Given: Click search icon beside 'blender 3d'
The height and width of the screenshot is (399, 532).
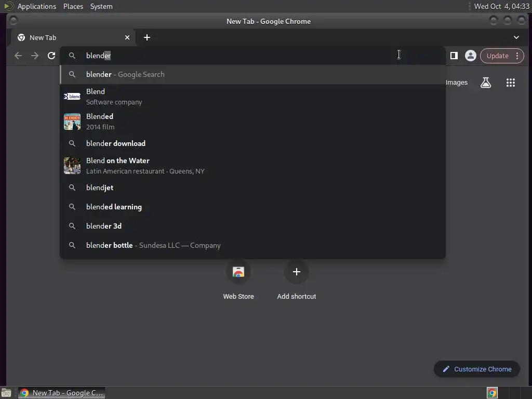Looking at the screenshot, I should (72, 226).
